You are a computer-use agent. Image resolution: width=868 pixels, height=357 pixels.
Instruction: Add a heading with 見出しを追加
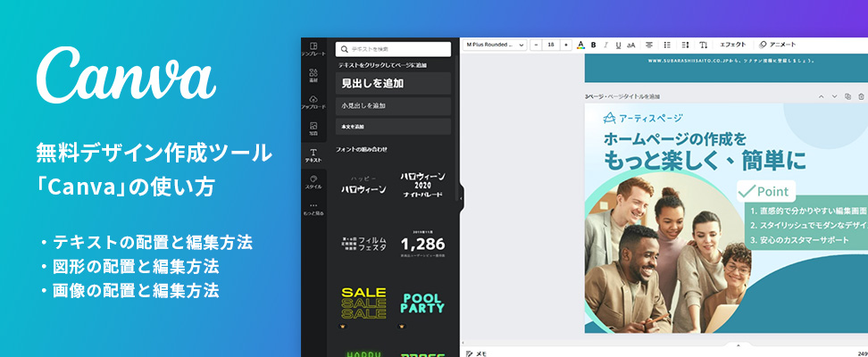(x=393, y=84)
